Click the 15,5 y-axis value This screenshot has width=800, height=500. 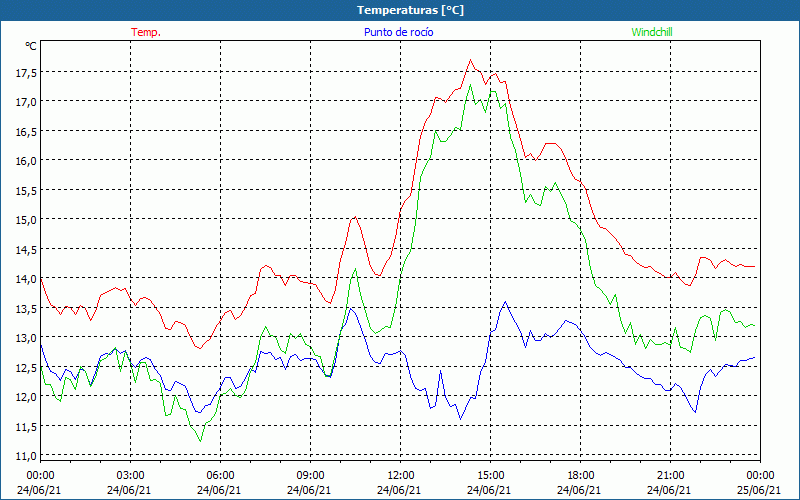click(x=26, y=191)
